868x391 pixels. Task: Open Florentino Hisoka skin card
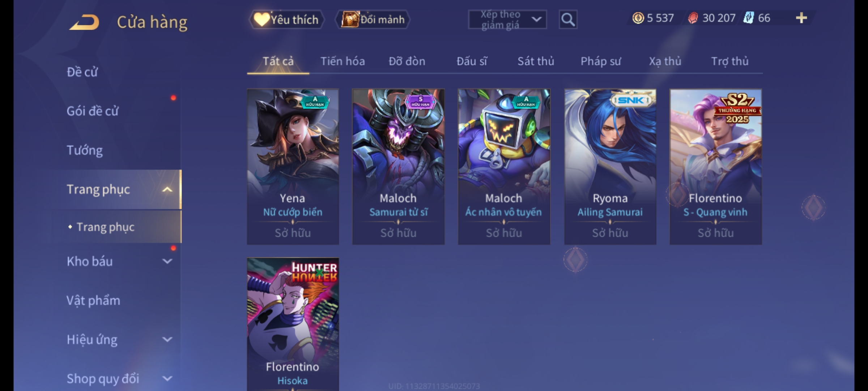tap(293, 324)
